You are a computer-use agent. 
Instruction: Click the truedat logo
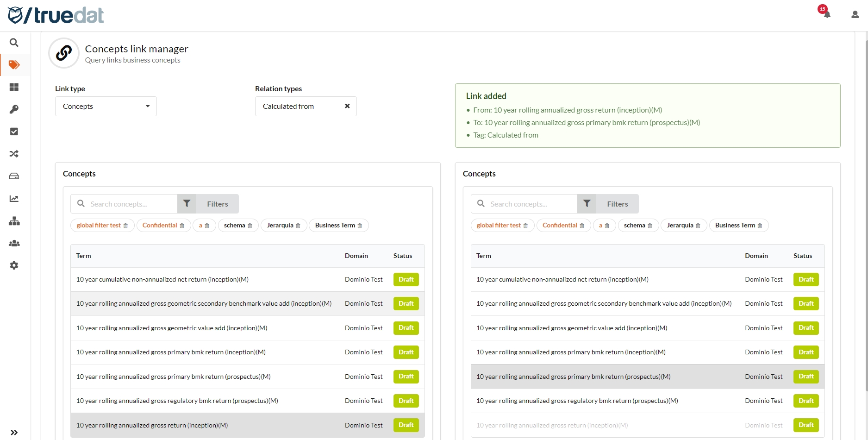tap(56, 15)
